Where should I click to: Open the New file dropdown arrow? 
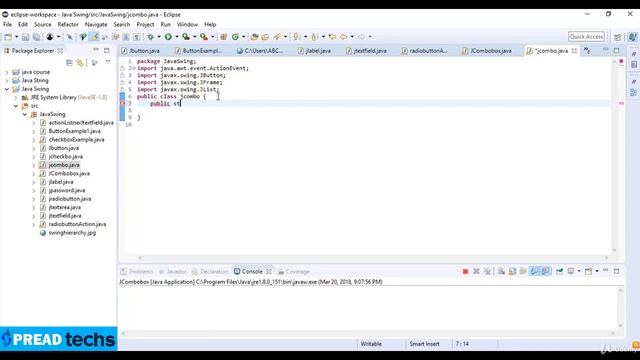pos(16,37)
